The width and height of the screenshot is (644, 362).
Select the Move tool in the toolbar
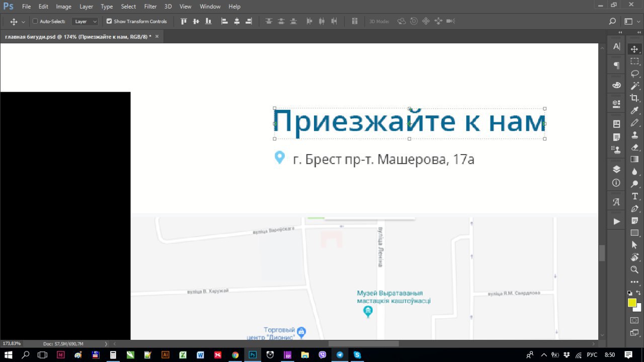pyautogui.click(x=634, y=49)
